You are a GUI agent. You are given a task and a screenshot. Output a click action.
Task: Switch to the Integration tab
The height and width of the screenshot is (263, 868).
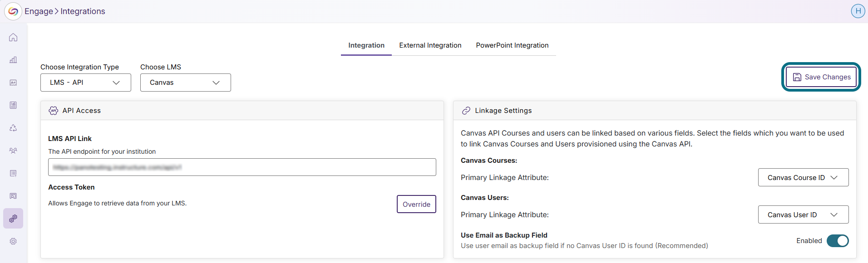tap(366, 45)
